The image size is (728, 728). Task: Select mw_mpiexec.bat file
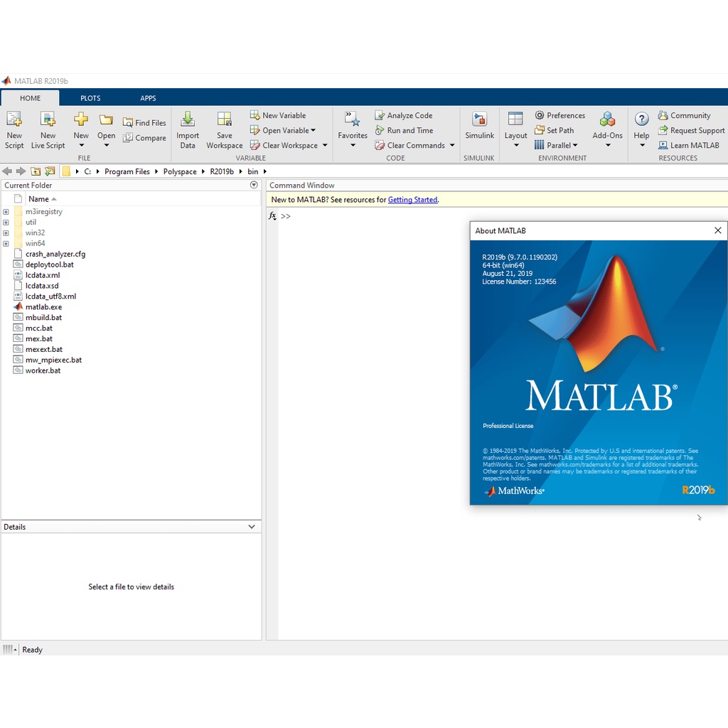pyautogui.click(x=53, y=360)
